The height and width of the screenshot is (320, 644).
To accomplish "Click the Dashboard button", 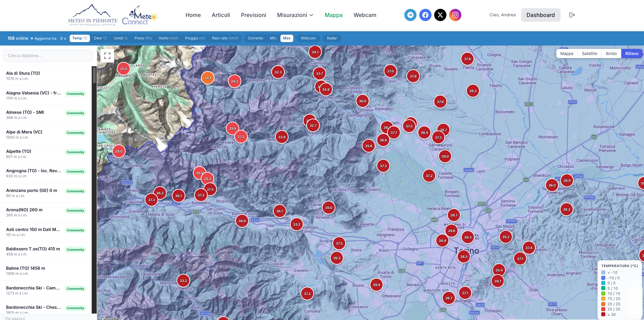I will [x=540, y=15].
